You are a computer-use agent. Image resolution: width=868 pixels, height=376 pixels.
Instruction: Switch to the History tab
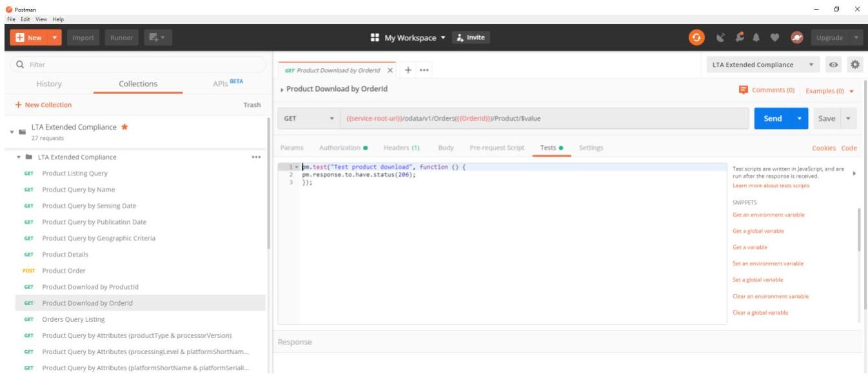[49, 84]
